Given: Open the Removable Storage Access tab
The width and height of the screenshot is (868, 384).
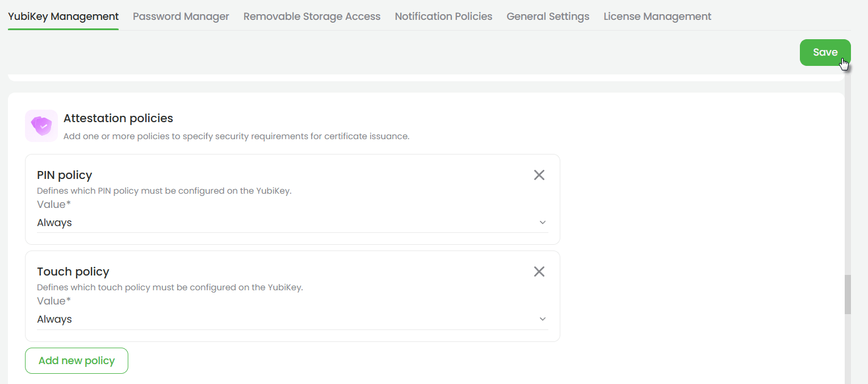Looking at the screenshot, I should point(312,16).
